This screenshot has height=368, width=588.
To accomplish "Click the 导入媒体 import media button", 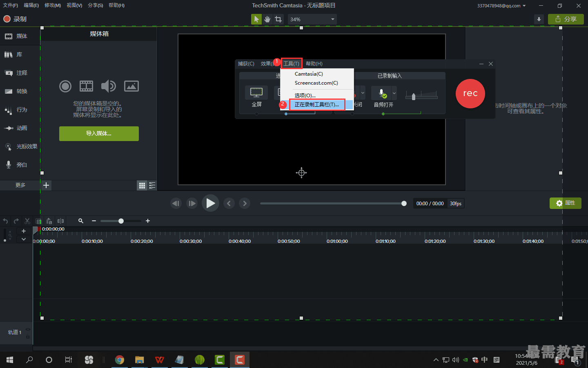I will (x=99, y=133).
